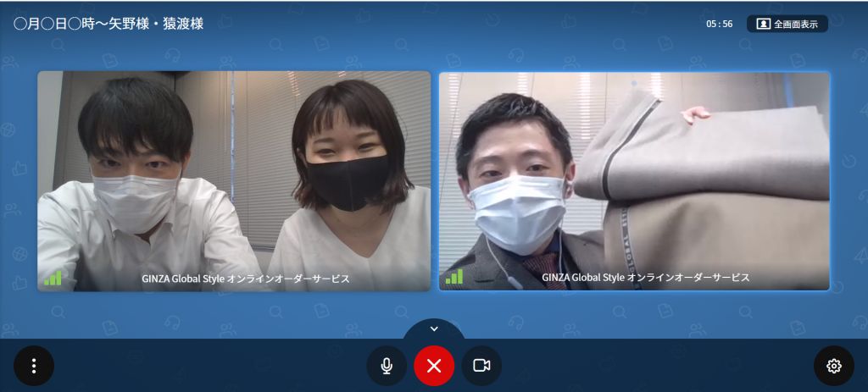Click the signal strength icon in right video
The image size is (868, 392).
pos(454,277)
